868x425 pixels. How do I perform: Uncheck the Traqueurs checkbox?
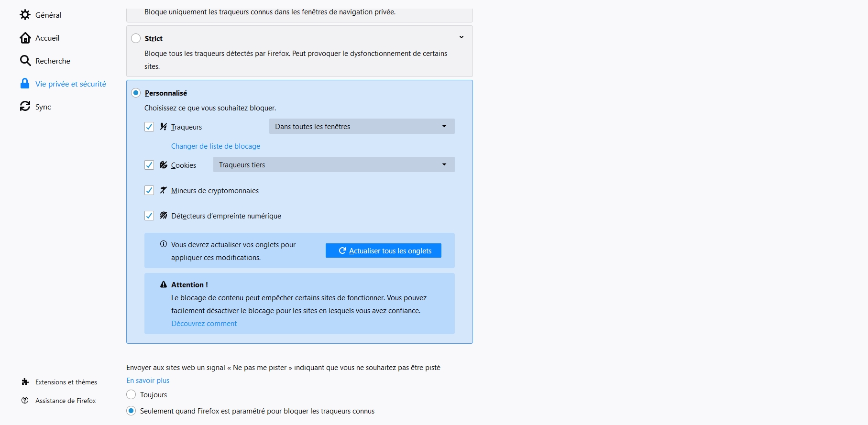click(x=149, y=127)
